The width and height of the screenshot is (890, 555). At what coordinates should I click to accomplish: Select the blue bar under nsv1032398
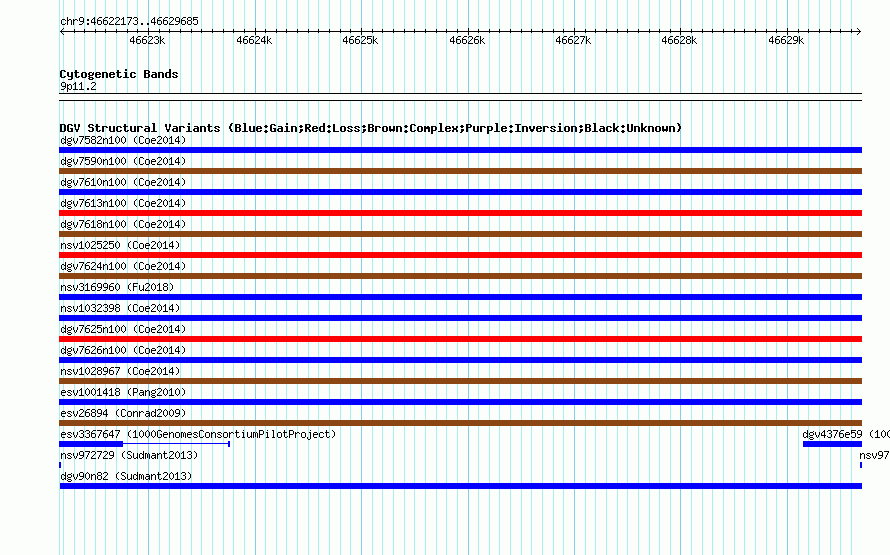click(460, 318)
